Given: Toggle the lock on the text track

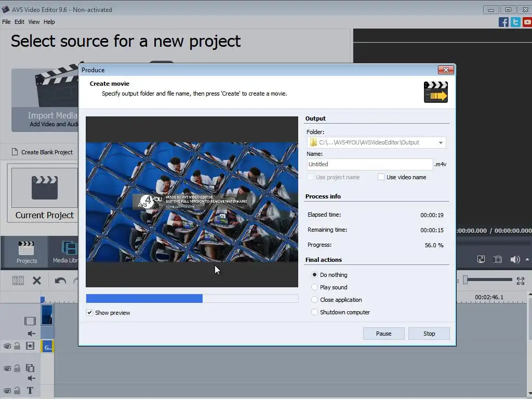Looking at the screenshot, I should point(17,391).
